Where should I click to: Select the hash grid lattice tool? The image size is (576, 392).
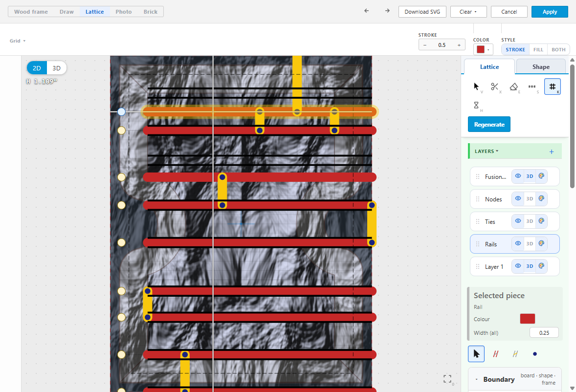point(552,87)
